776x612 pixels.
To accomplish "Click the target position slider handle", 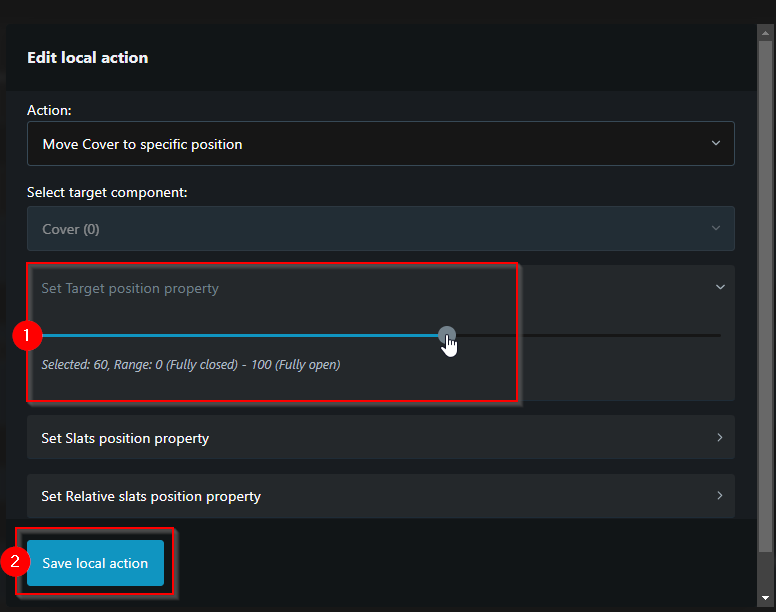I will 447,335.
